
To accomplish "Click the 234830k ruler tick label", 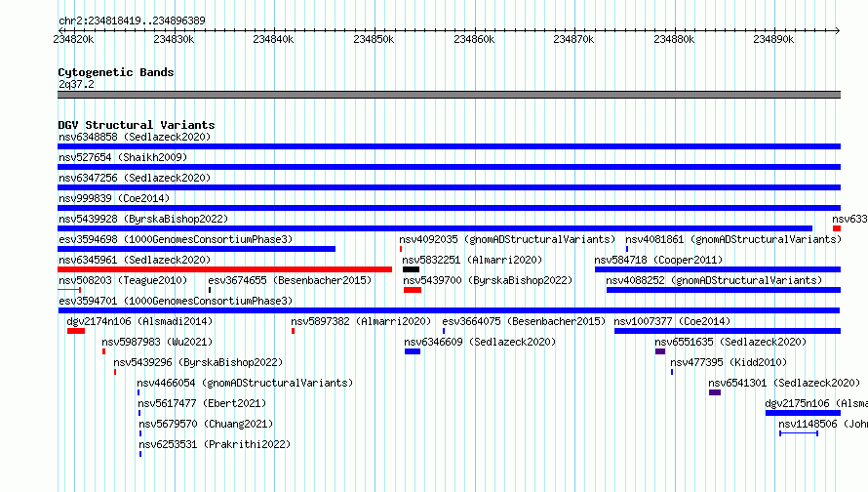I will pyautogui.click(x=174, y=39).
